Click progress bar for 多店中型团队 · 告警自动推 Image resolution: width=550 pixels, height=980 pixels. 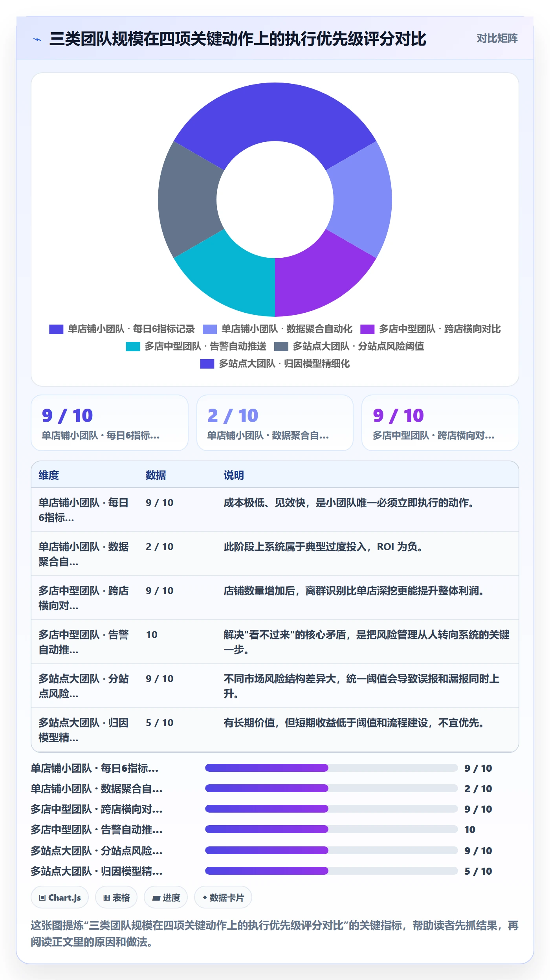point(332,829)
